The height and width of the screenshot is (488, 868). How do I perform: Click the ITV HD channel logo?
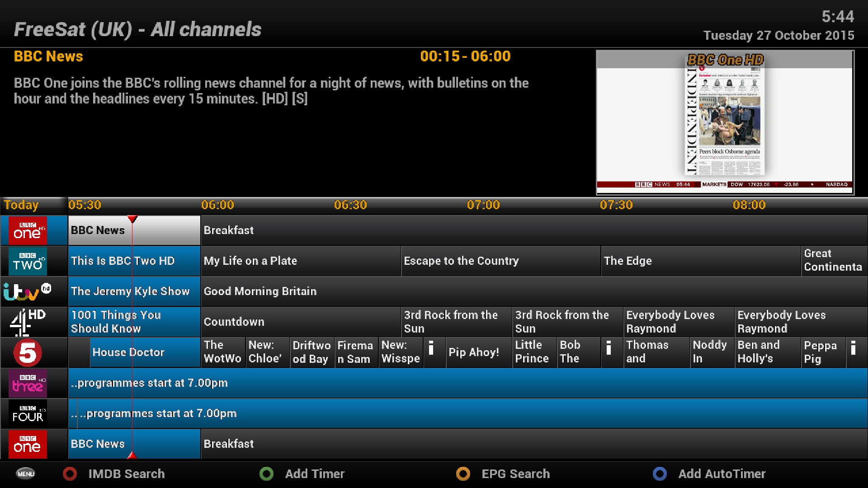28,291
